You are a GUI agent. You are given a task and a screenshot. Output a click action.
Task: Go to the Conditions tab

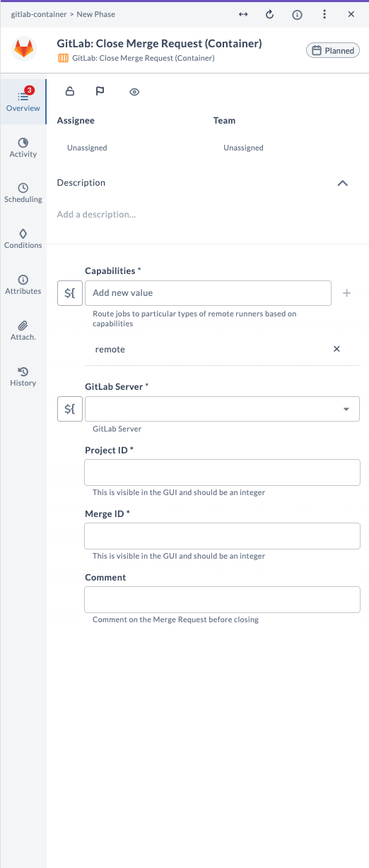(23, 239)
